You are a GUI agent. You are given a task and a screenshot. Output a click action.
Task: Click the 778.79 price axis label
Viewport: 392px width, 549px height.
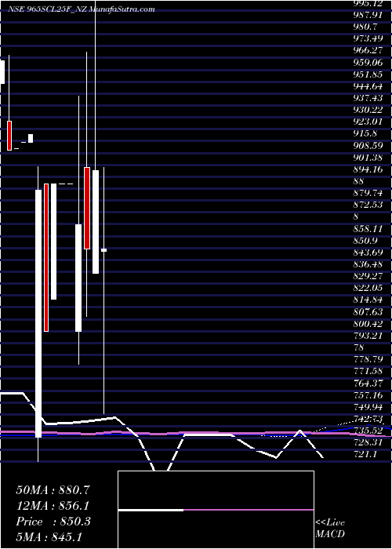tap(368, 359)
